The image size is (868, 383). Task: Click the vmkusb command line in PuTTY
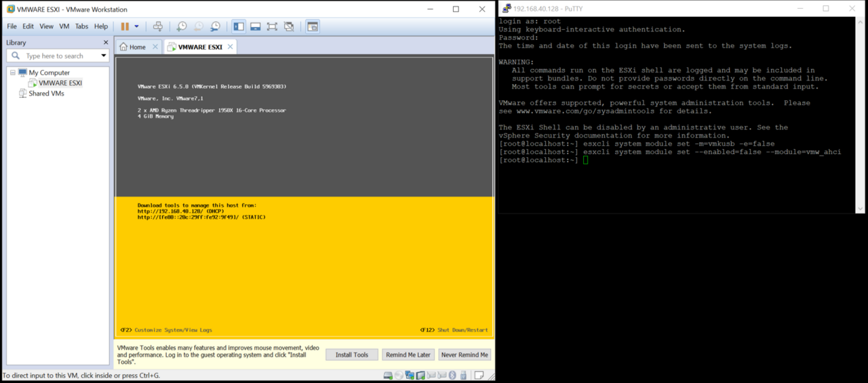coord(637,144)
